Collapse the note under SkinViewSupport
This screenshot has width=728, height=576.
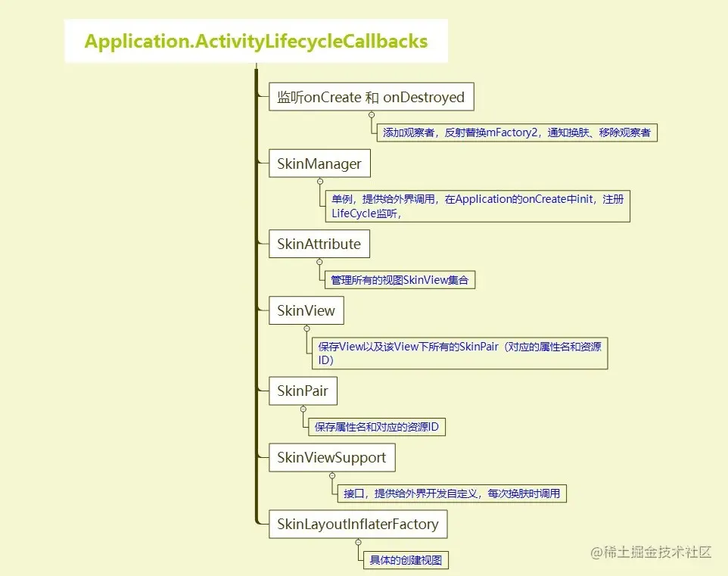pyautogui.click(x=332, y=475)
